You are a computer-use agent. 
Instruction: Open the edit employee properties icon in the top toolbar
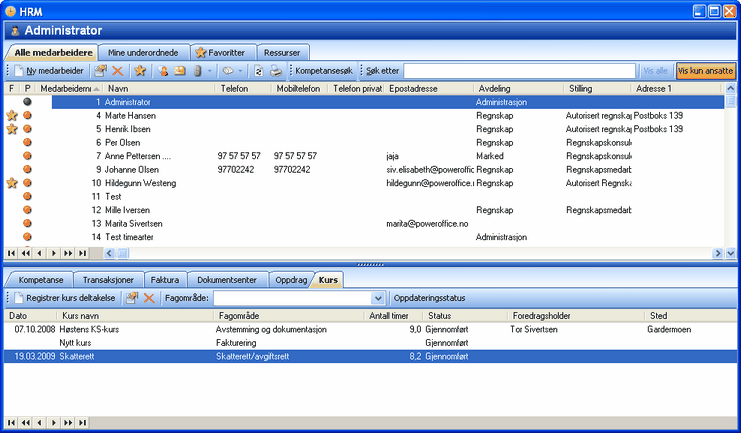point(100,71)
